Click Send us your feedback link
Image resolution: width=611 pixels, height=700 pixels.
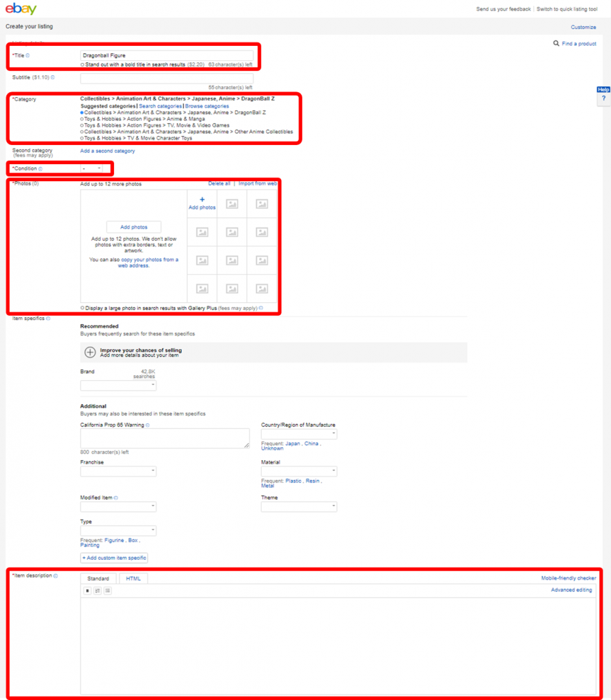[504, 9]
